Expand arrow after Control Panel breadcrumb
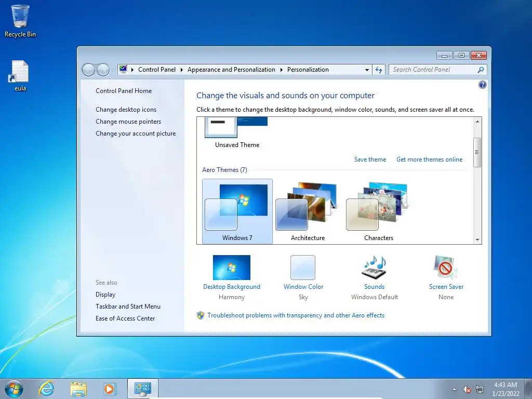The width and height of the screenshot is (532, 399). coord(181,70)
